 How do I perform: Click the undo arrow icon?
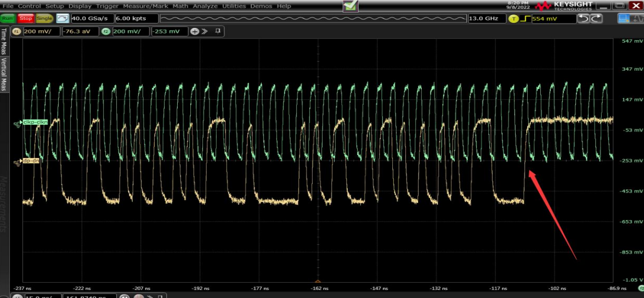(x=583, y=19)
